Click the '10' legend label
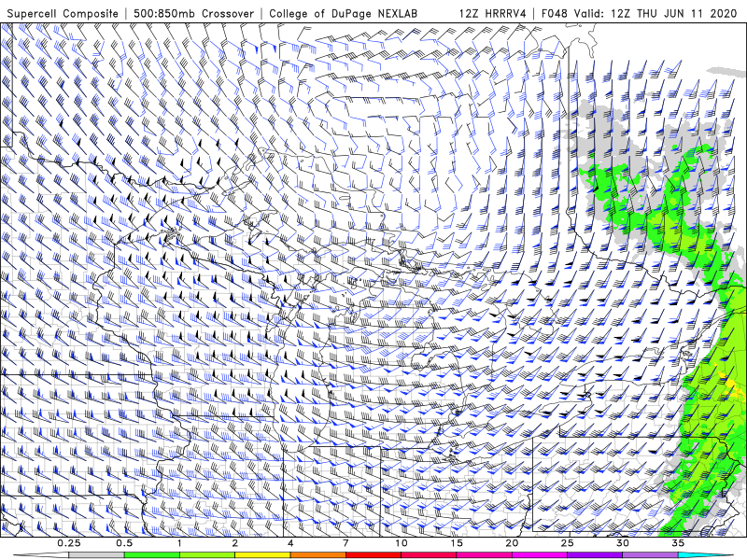The width and height of the screenshot is (747, 560). tap(402, 543)
